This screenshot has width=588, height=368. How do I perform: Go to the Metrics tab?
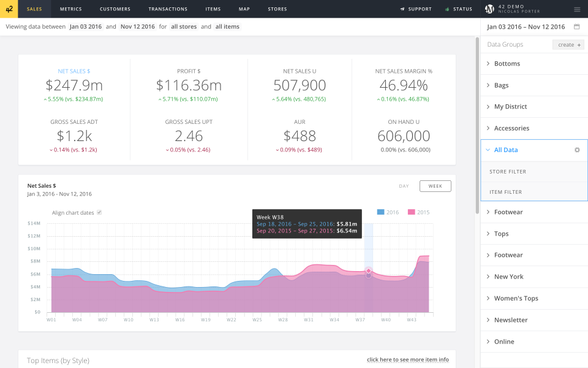(70, 9)
